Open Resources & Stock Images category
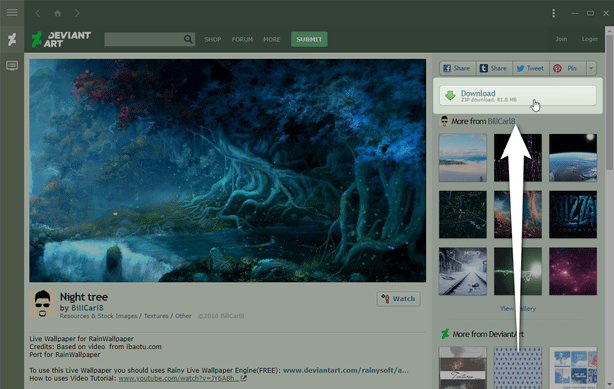This screenshot has width=614, height=389. [x=98, y=316]
